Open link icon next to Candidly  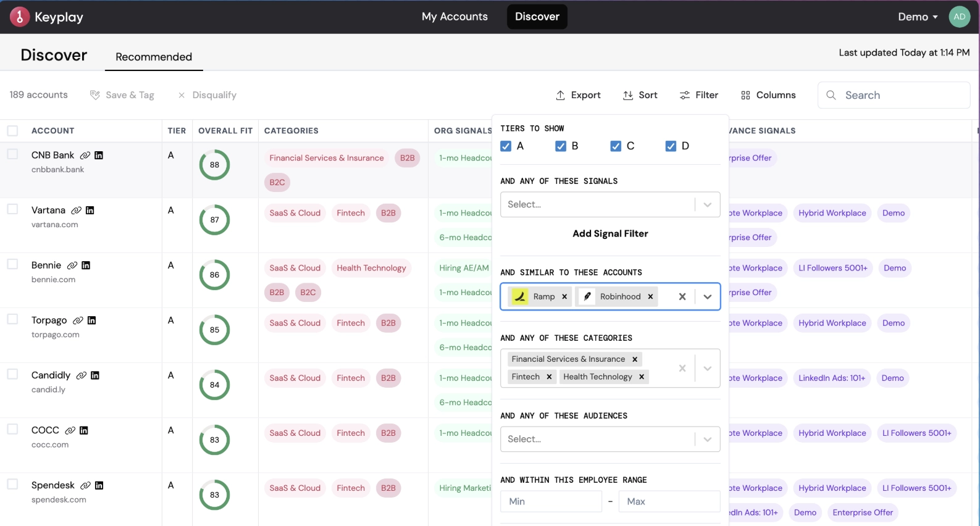82,375
